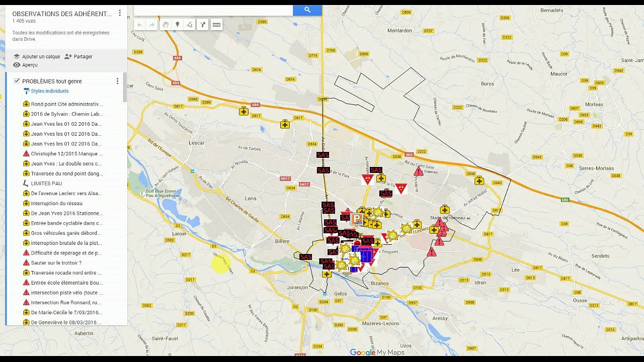Select item interruption brutale de la pist...
The height and width of the screenshot is (362, 644).
(66, 243)
